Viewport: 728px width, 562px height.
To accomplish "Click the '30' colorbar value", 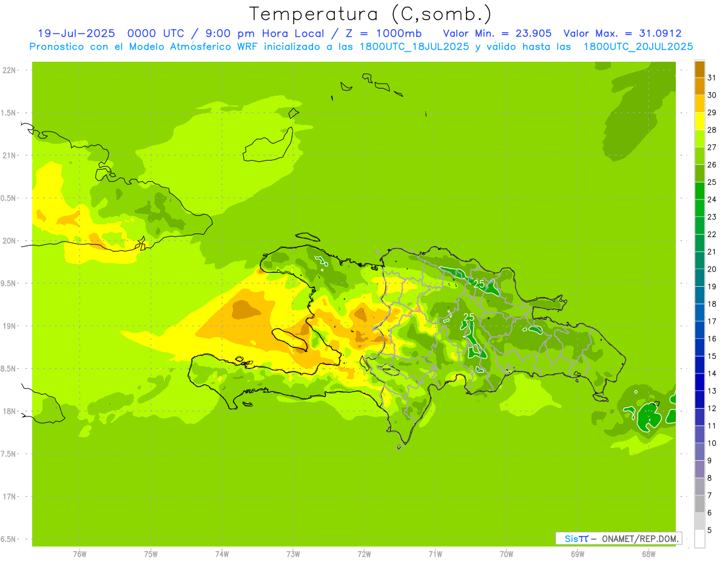I will click(712, 95).
